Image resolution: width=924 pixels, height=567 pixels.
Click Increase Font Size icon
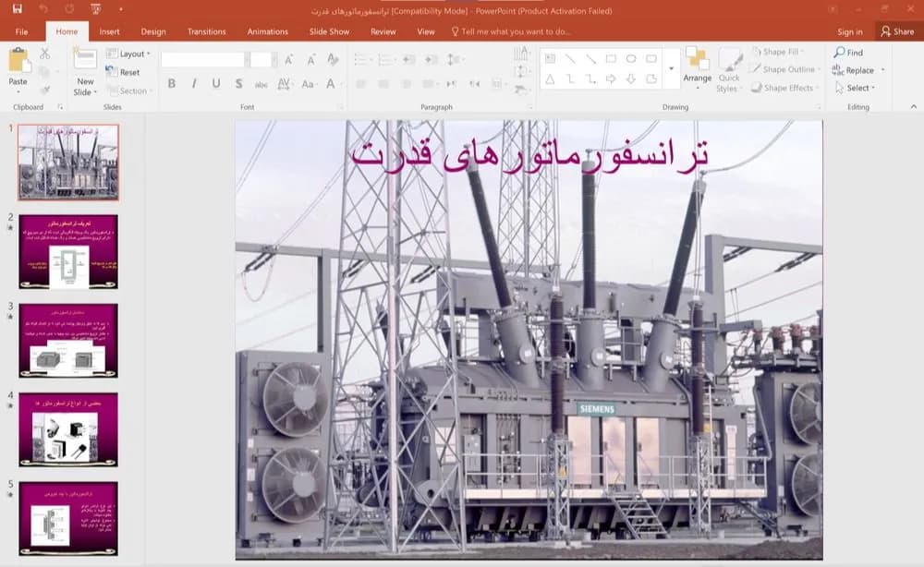pyautogui.click(x=288, y=59)
